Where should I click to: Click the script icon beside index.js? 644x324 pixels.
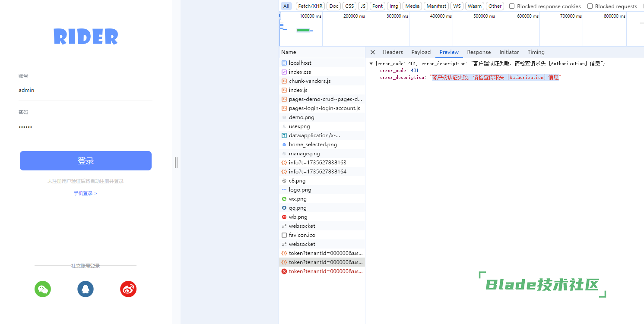point(284,90)
